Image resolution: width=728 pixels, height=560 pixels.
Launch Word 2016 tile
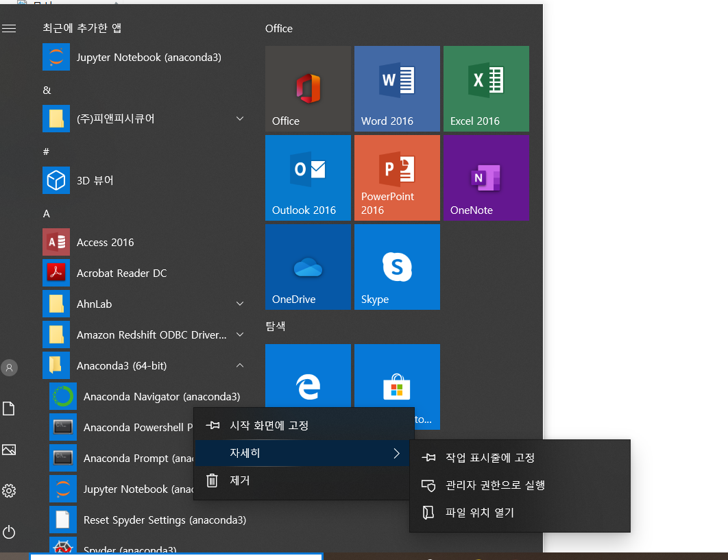pos(397,88)
